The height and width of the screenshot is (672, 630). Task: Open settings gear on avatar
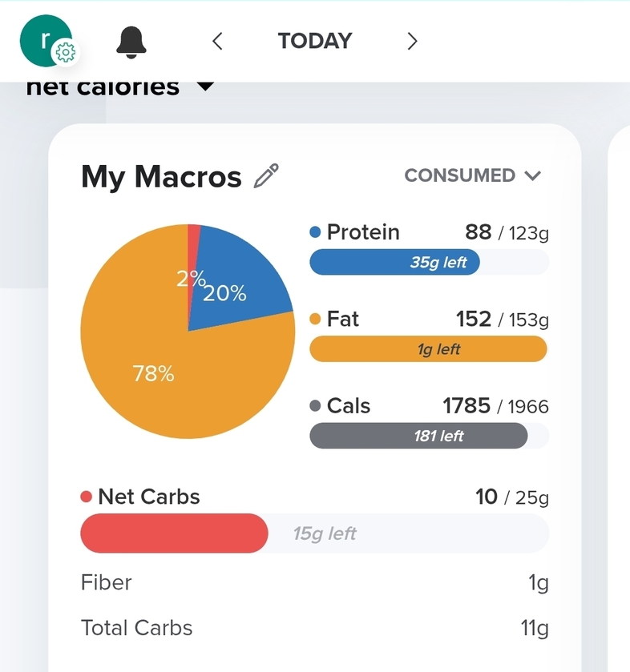(65, 53)
